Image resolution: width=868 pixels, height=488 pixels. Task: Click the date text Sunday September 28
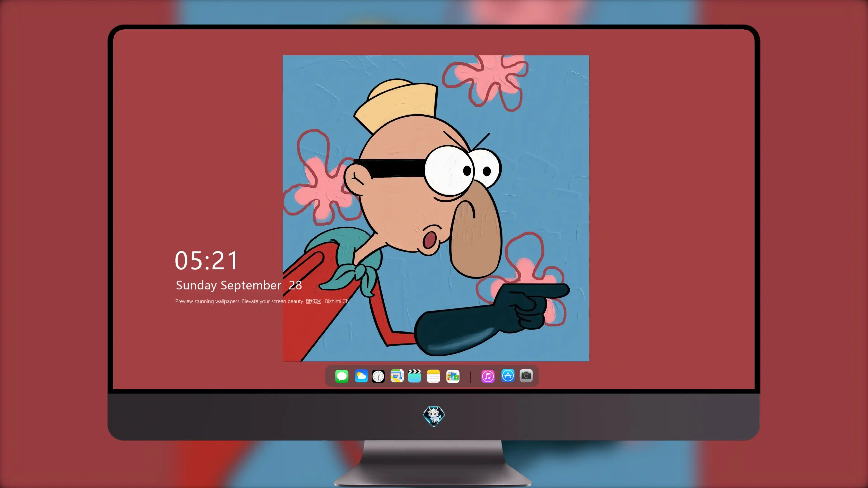pyautogui.click(x=238, y=285)
